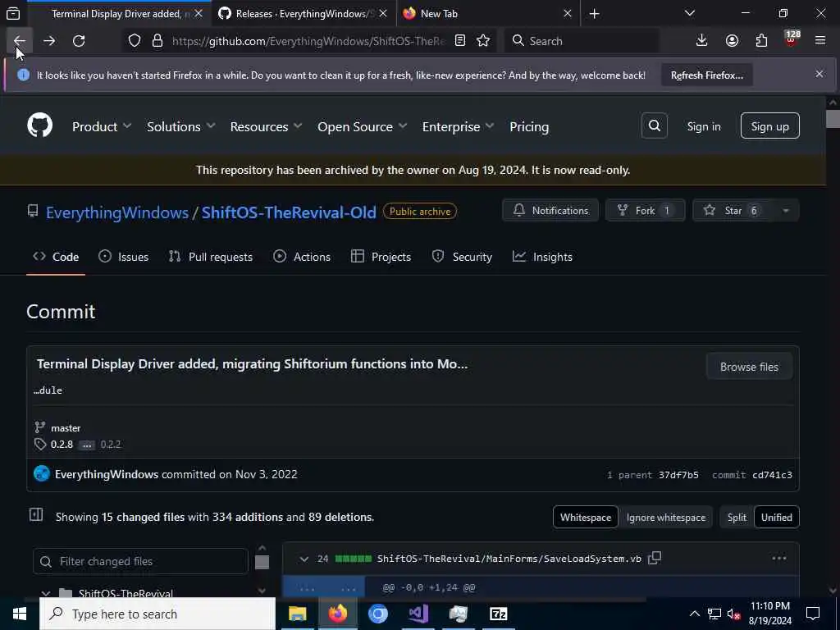840x630 pixels.
Task: Click the Sign in link
Action: tap(703, 126)
